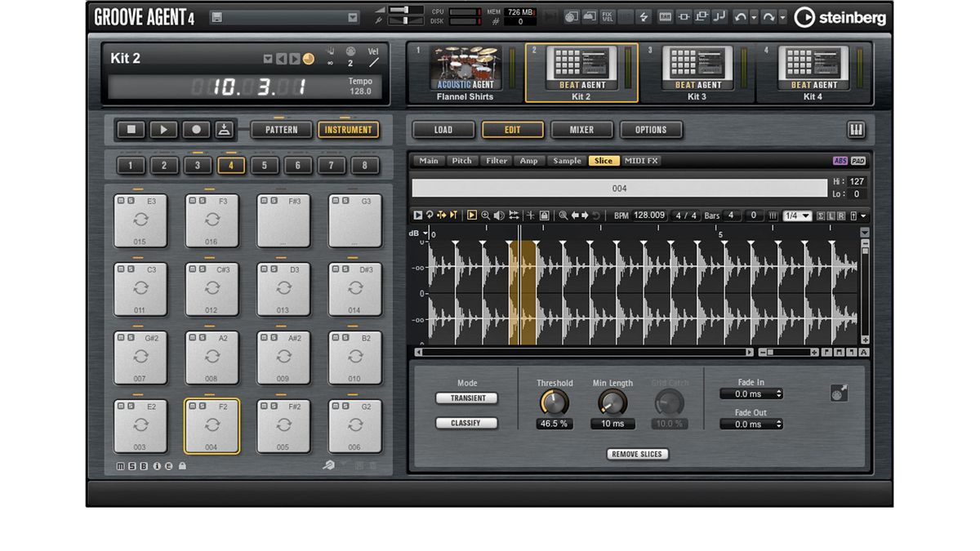Adjust Fade Out value stepper

(x=778, y=424)
